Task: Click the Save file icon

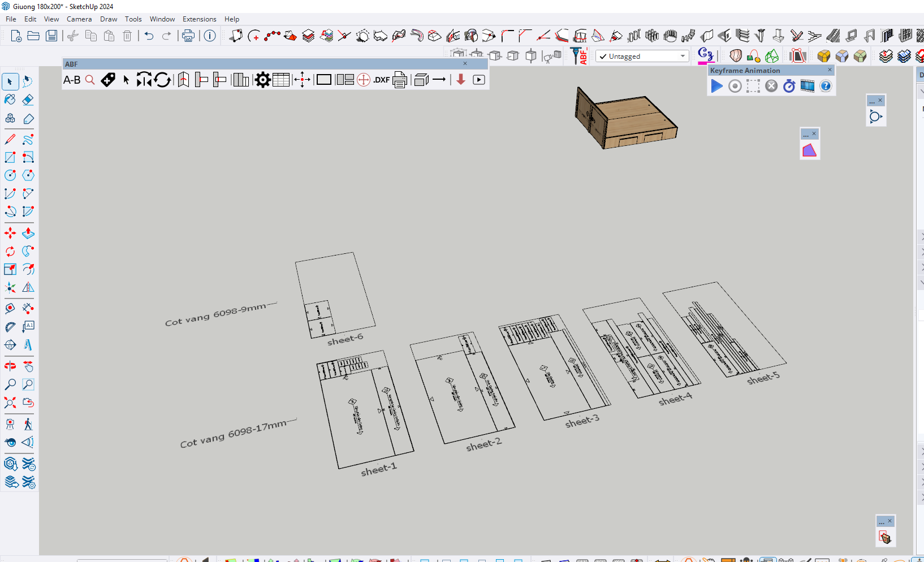Action: [x=51, y=36]
